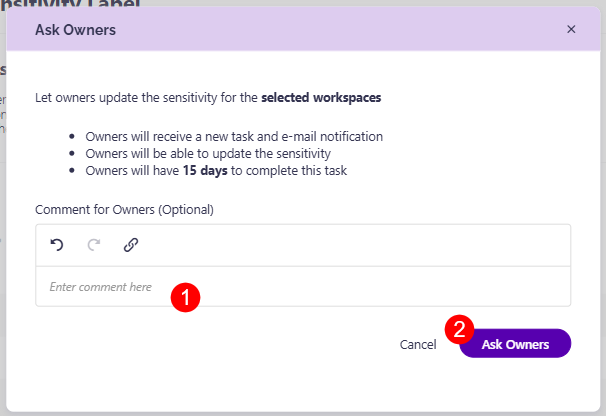The width and height of the screenshot is (606, 416).
Task: Cancel the Ask Owners request
Action: [418, 344]
